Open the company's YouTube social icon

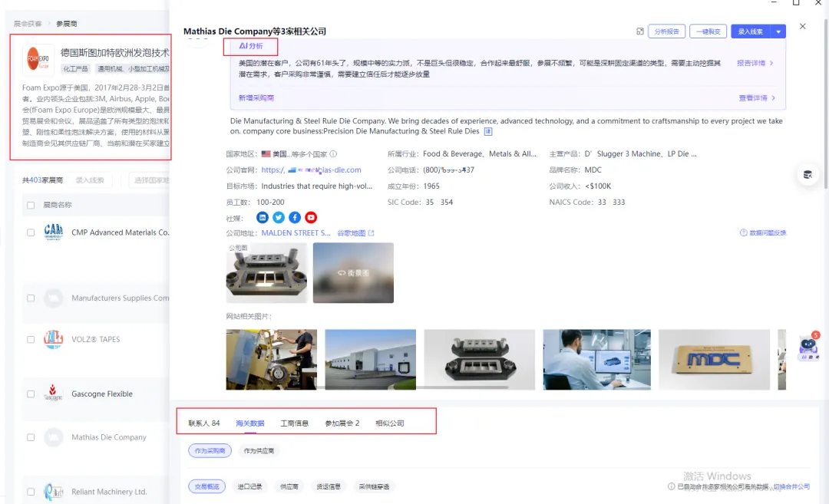311,218
